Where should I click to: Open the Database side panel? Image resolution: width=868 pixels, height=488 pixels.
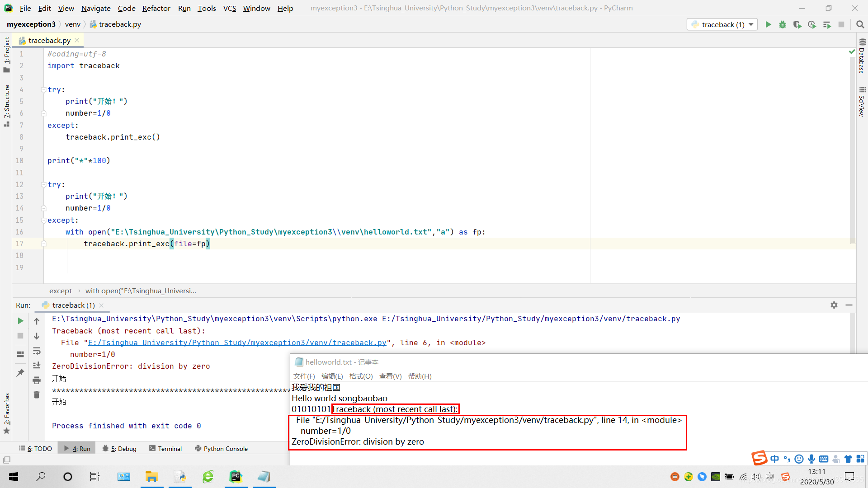point(862,57)
